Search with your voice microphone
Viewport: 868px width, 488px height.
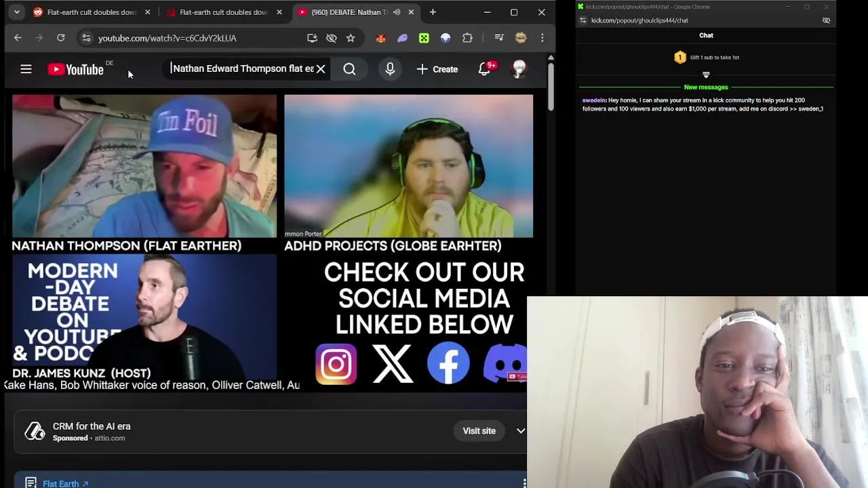390,69
